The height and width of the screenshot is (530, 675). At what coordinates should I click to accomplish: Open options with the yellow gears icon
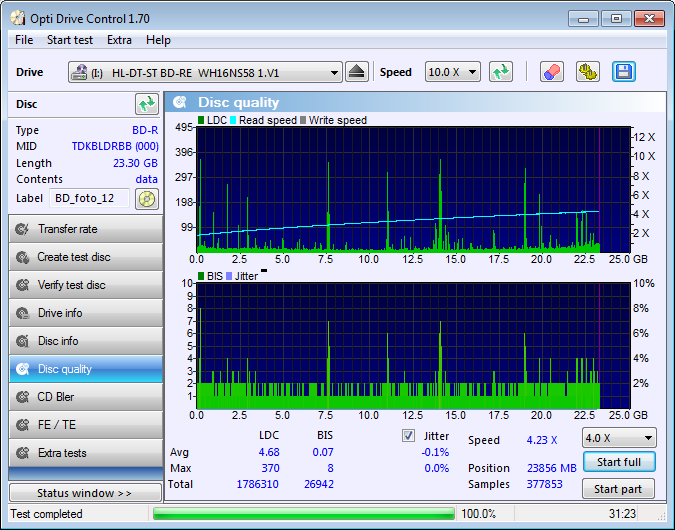point(588,72)
